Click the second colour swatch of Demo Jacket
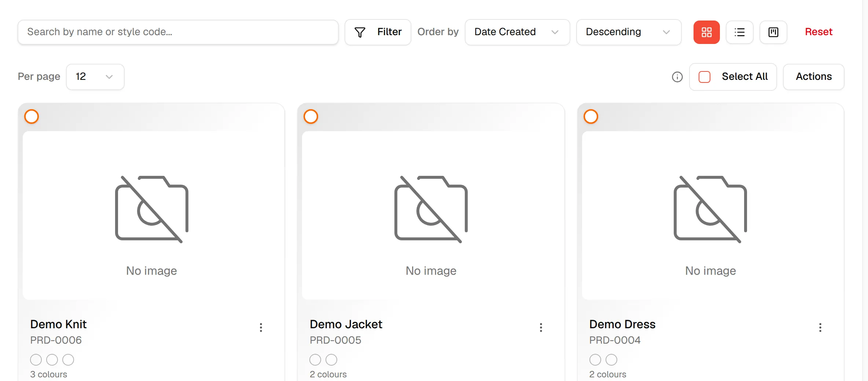The height and width of the screenshot is (381, 868). 331,360
